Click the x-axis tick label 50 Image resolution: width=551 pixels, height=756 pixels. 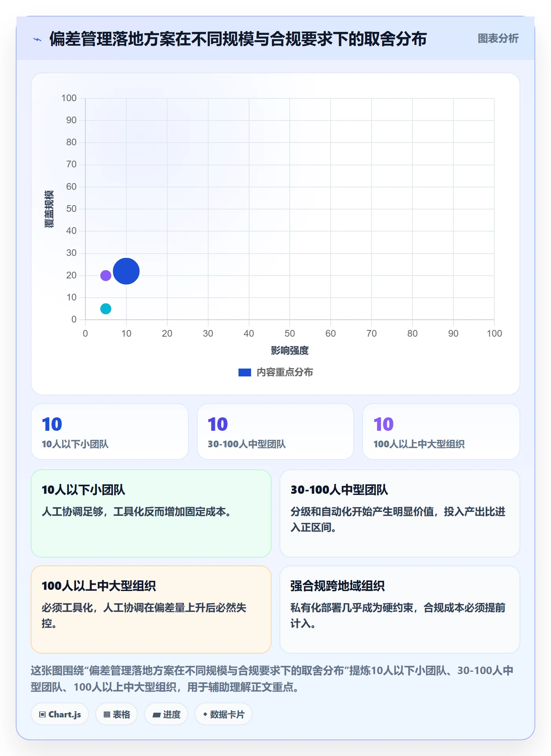(x=290, y=334)
